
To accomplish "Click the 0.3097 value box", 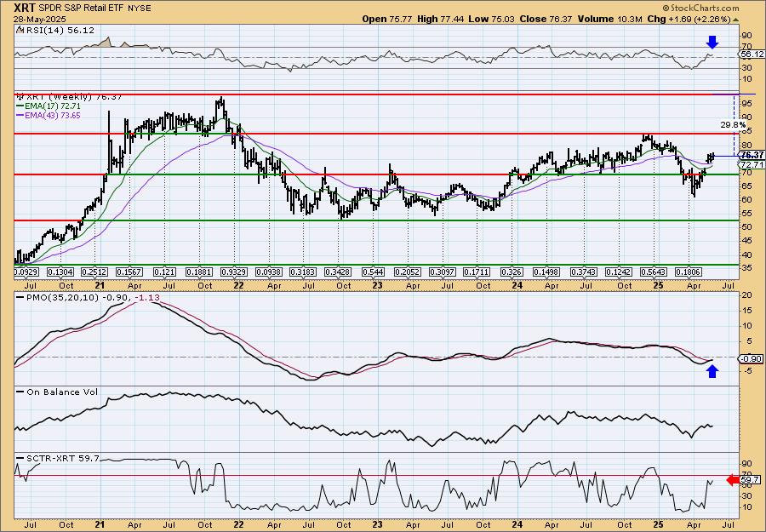I will 442,272.
